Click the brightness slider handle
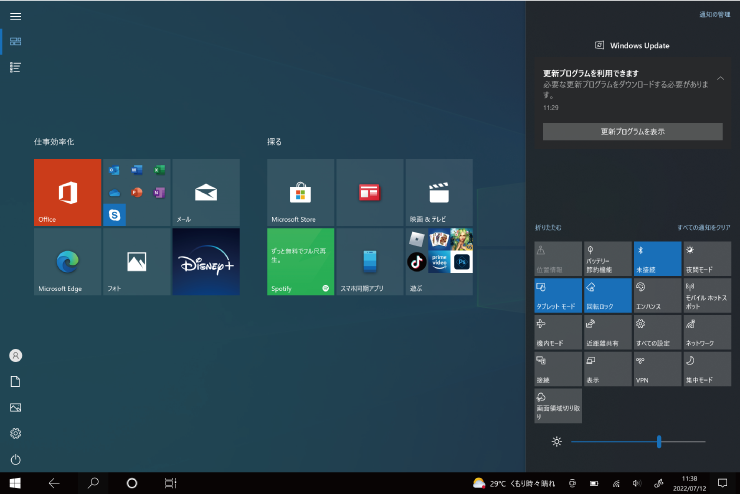Screen dimensions: 740x495 pos(659,442)
